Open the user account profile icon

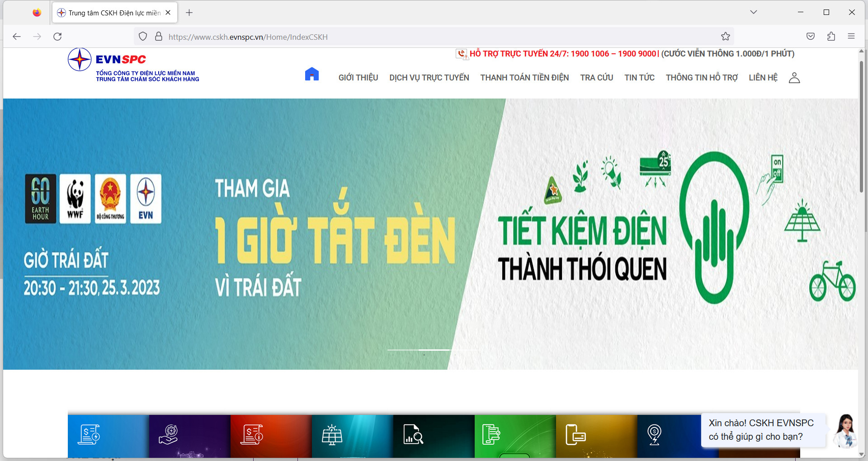(794, 78)
